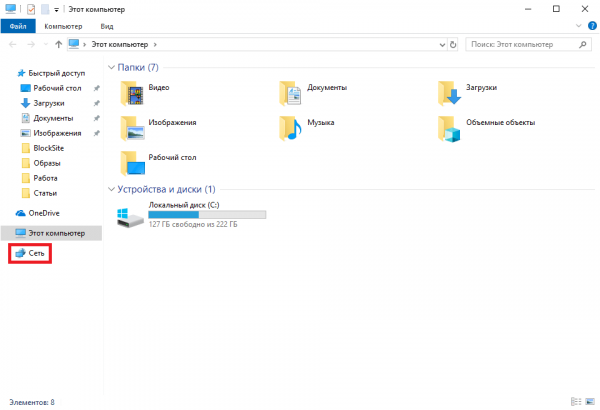Collapse the Устройства и диски (1) group
The image size is (600, 410).
tap(111, 189)
